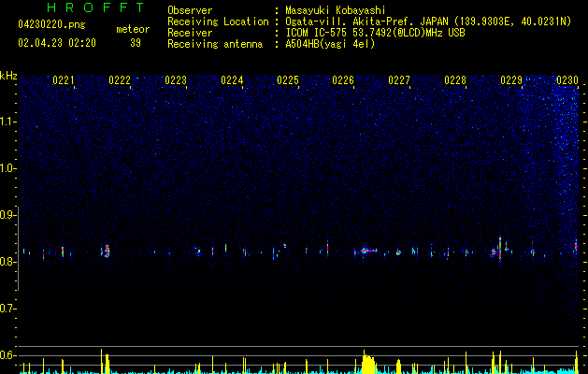
Task: Click the wide yellow power peak after 0226
Action: [x=368, y=363]
